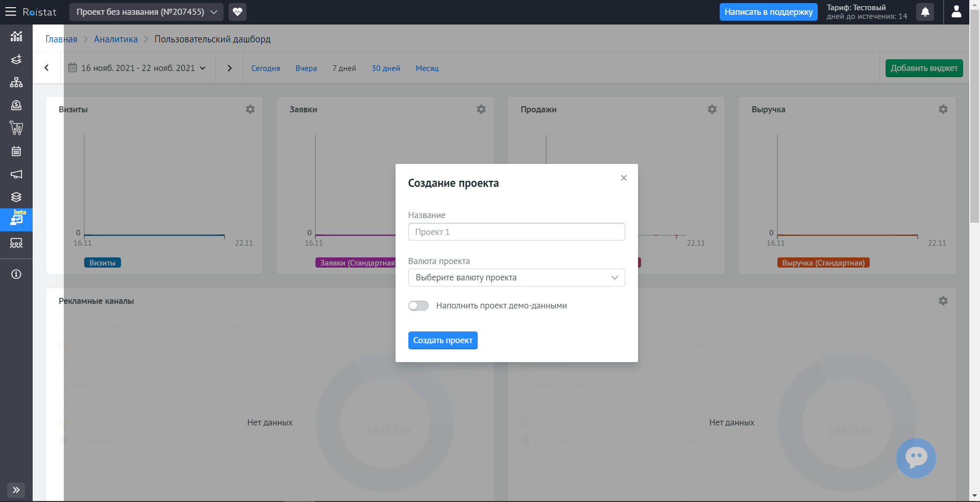Open the user profile icon

click(957, 12)
